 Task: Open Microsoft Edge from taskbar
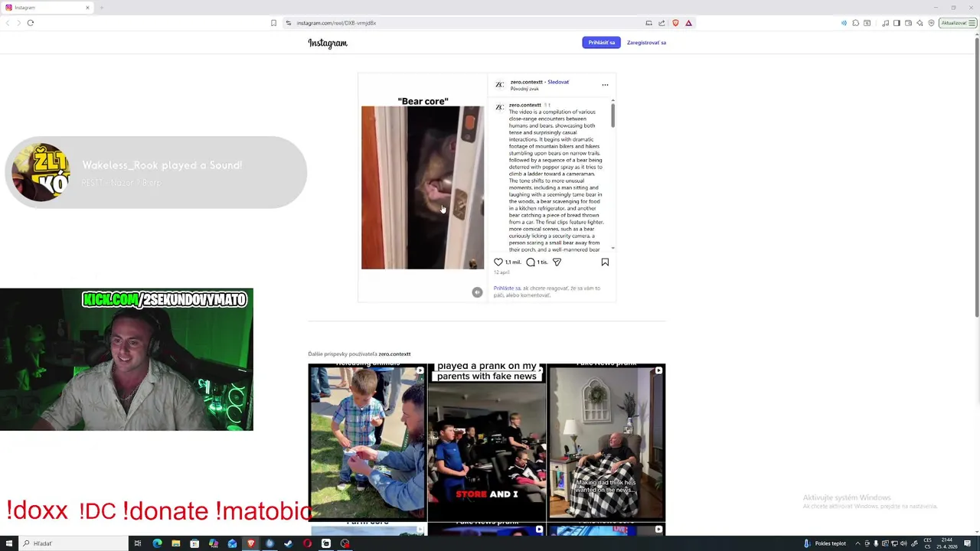click(x=157, y=543)
